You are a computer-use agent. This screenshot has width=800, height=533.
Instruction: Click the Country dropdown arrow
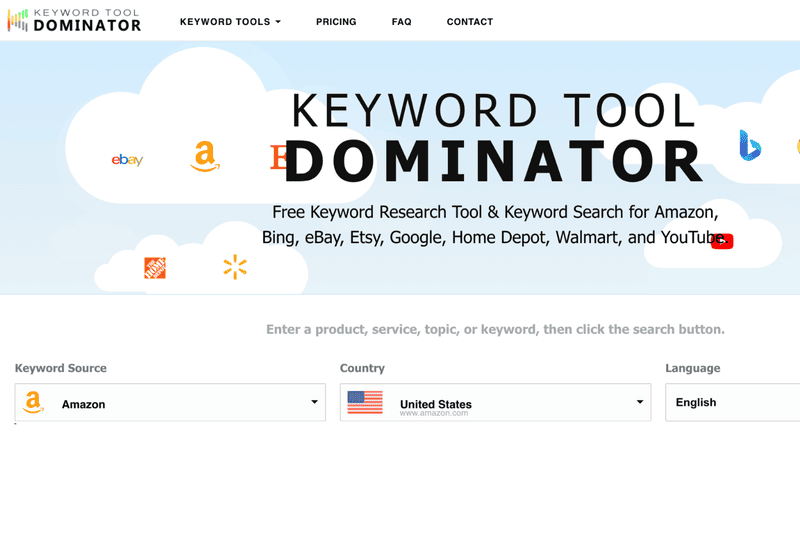pyautogui.click(x=640, y=402)
